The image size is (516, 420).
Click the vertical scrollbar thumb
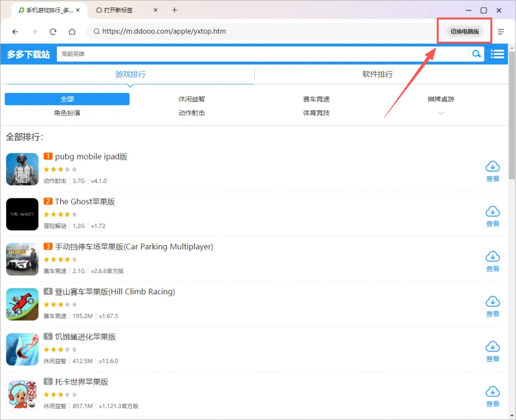(512, 115)
